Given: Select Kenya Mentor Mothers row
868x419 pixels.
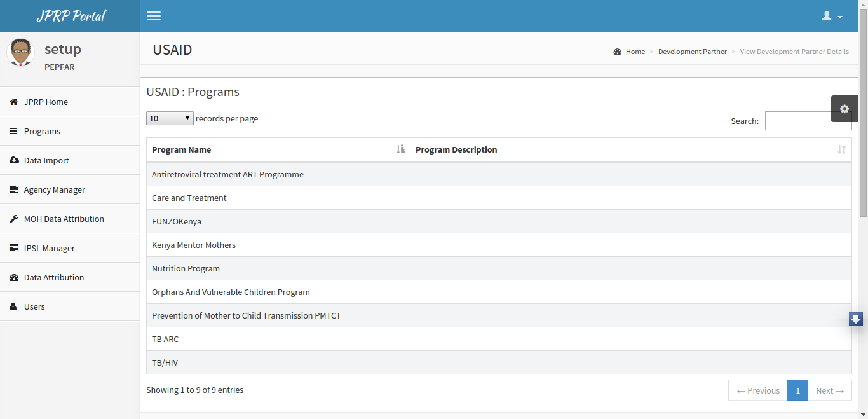Looking at the screenshot, I should [499, 245].
